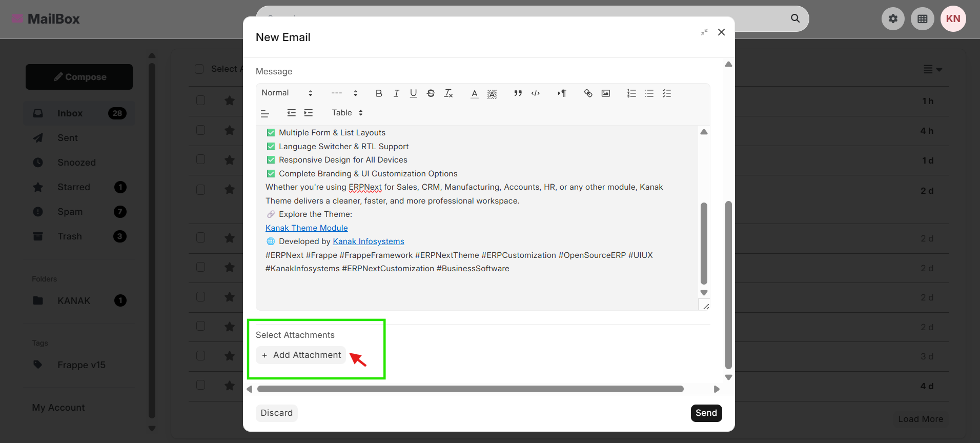This screenshot has width=980, height=443.
Task: Insert a hyperlink using the link icon
Action: point(588,93)
